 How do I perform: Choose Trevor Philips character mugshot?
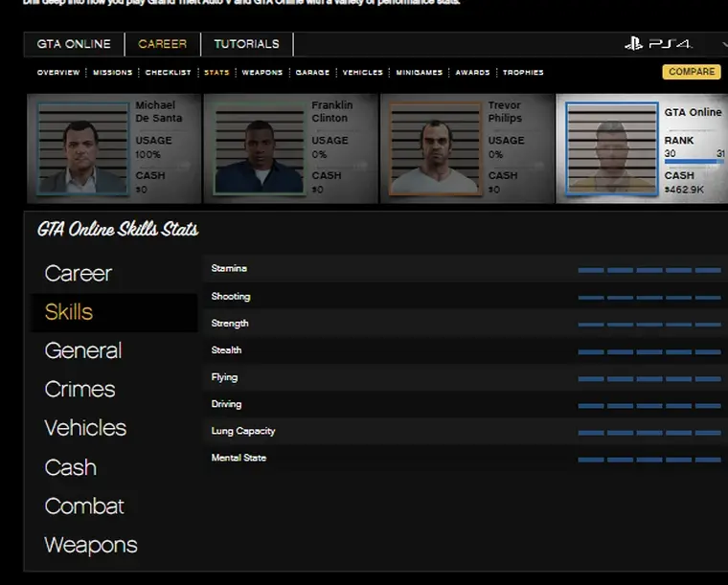pyautogui.click(x=434, y=148)
